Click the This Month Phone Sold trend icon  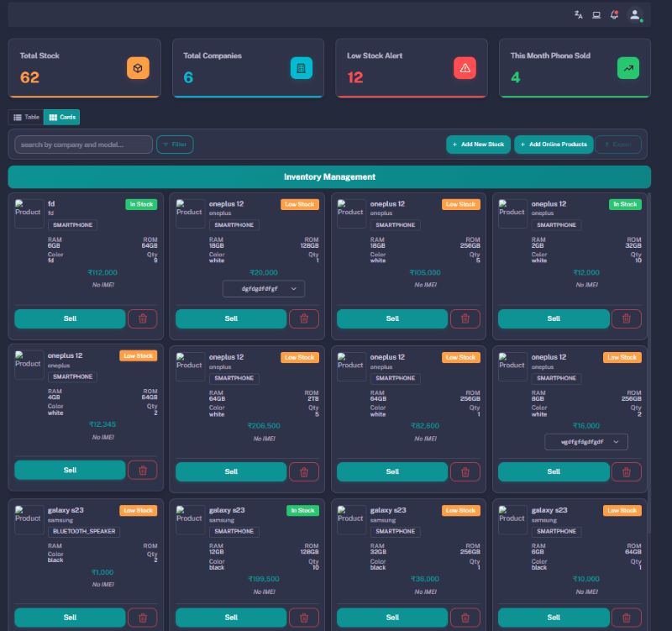click(x=628, y=68)
